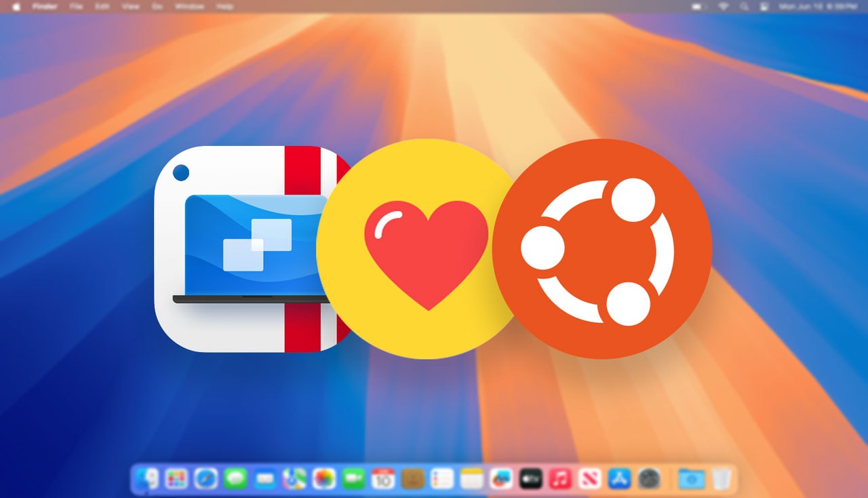Open the File menu
This screenshot has height=498, width=868.
(x=76, y=6)
